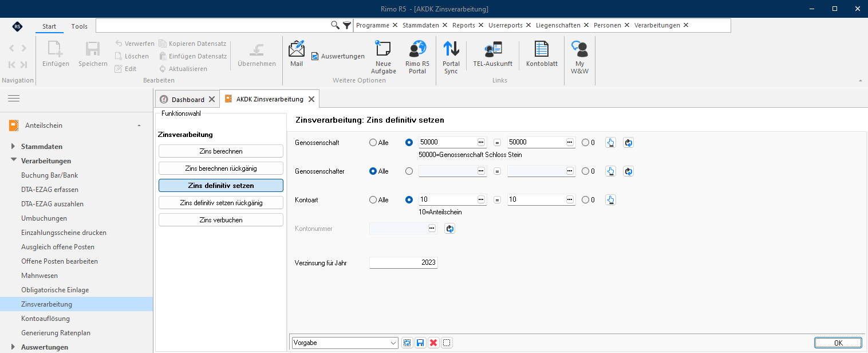
Task: Open lookup for Genossenschaft from-value
Action: point(481,142)
